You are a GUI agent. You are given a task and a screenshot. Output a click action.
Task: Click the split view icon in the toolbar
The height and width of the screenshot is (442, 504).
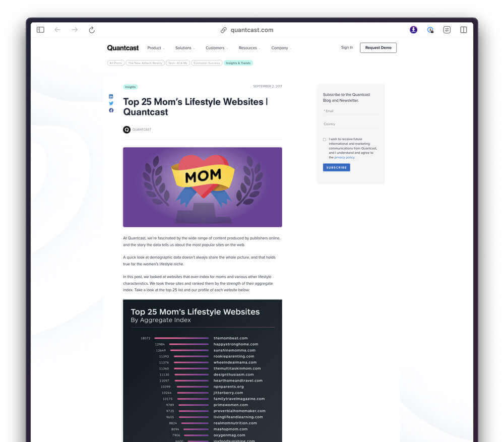pos(464,30)
